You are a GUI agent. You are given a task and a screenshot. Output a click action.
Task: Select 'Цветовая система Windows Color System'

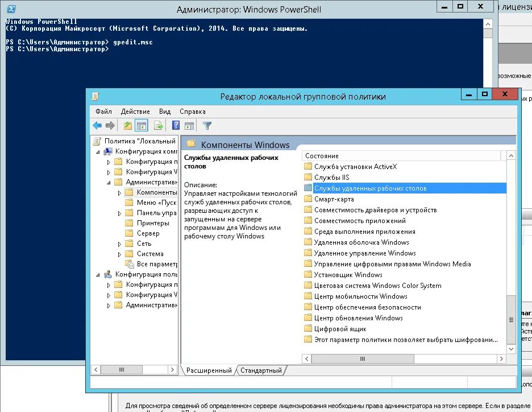(x=377, y=285)
